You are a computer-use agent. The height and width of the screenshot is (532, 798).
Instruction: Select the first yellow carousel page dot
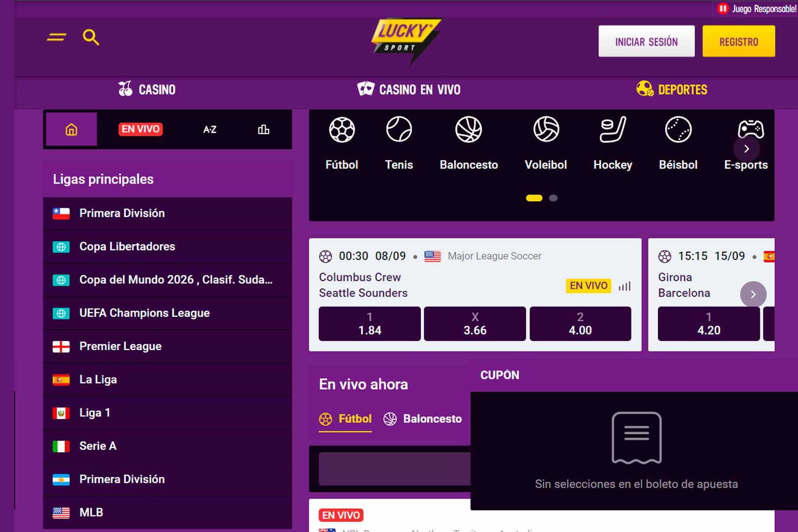pos(534,198)
